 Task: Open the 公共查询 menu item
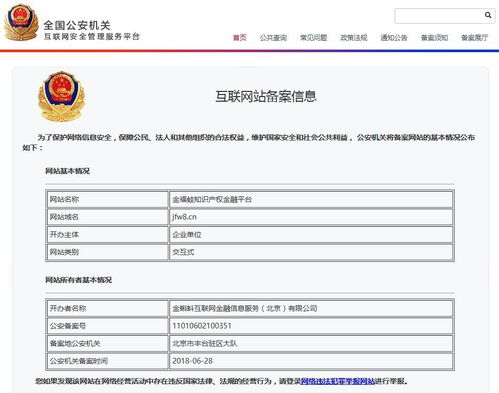273,38
